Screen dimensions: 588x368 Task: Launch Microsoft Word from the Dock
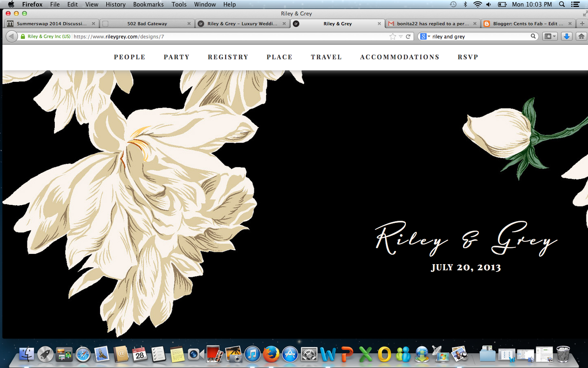click(x=328, y=354)
